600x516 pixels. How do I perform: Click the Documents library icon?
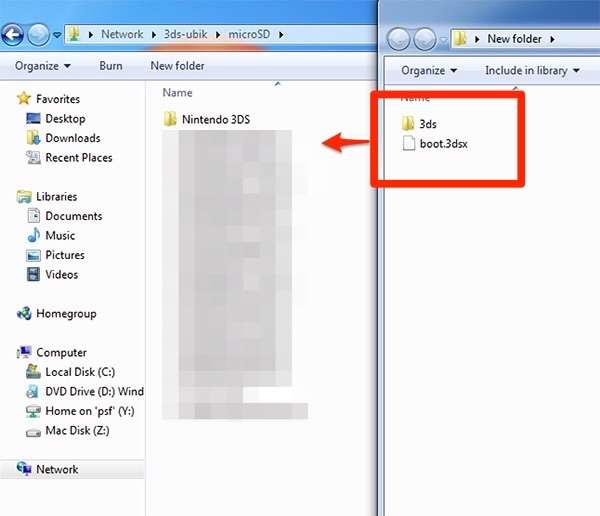pos(34,216)
